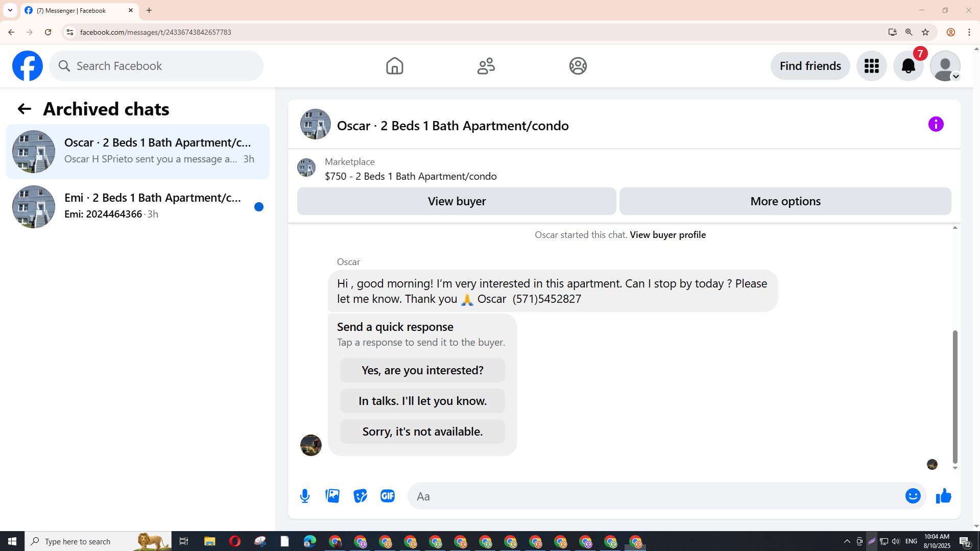Attach a photo with the image icon
This screenshot has height=551, width=980.
tap(332, 496)
